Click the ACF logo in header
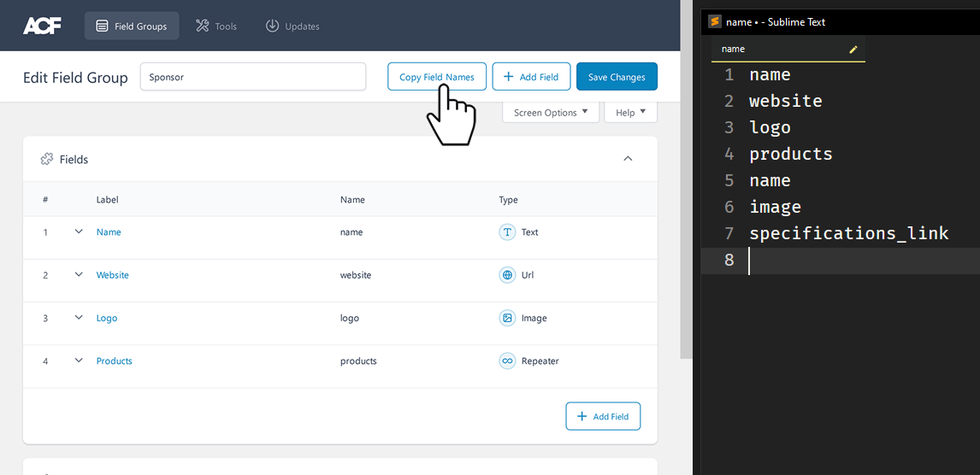 coord(42,26)
